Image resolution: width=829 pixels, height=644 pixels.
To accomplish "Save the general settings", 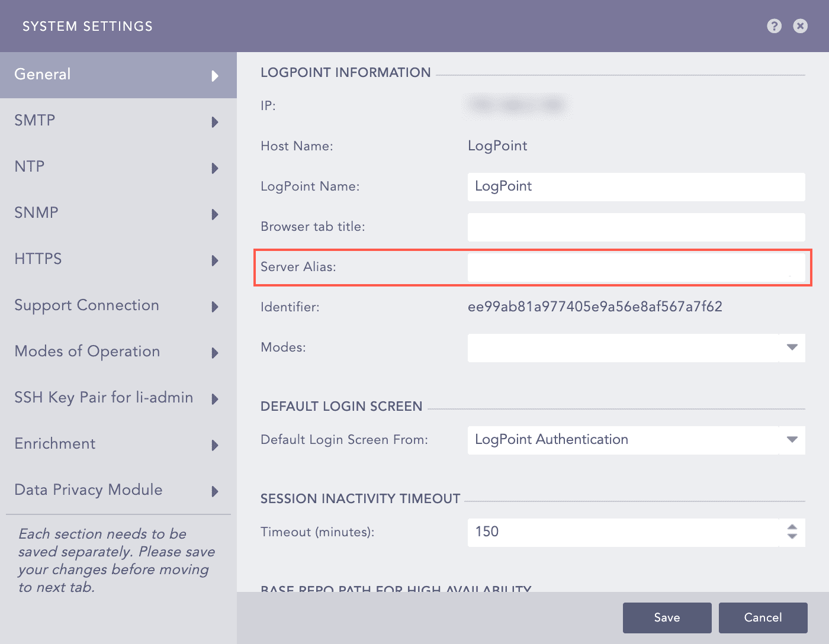I will 667,617.
